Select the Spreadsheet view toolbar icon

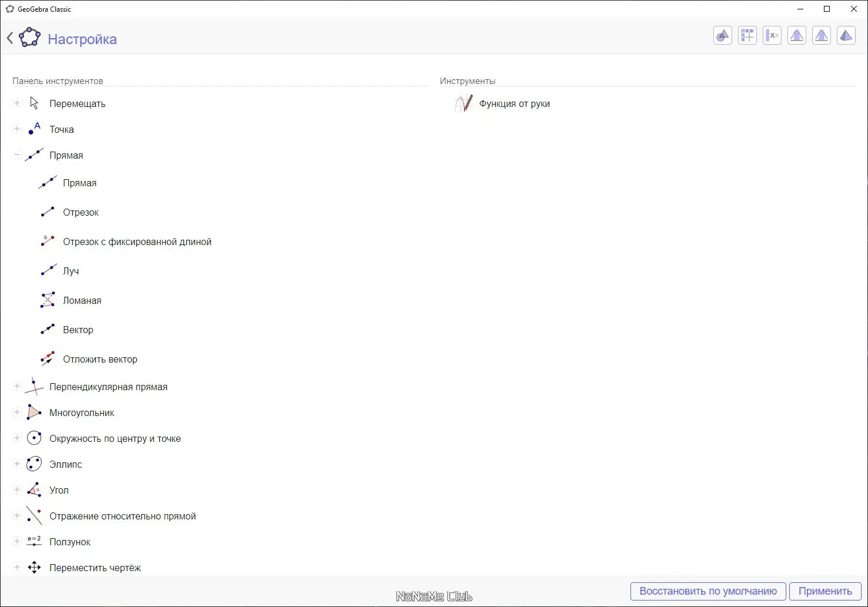click(747, 36)
